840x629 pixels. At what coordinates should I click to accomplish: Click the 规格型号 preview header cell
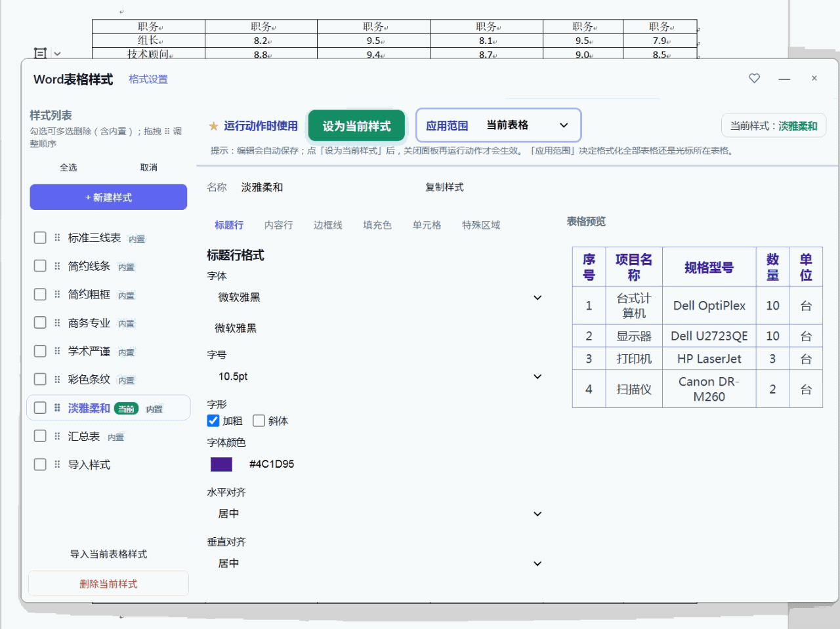click(709, 267)
